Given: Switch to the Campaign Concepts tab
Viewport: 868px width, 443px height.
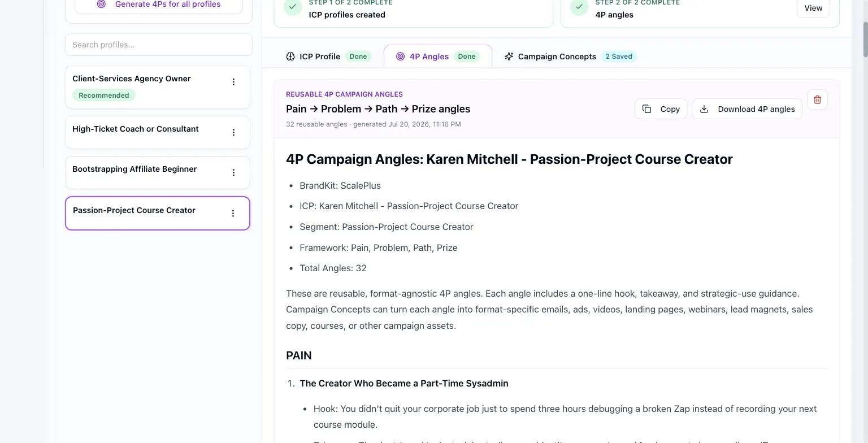Looking at the screenshot, I should pos(570,57).
